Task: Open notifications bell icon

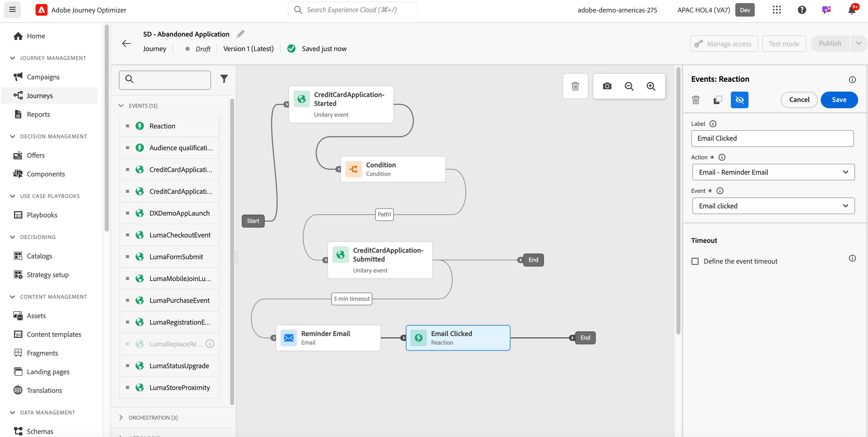Action: click(x=851, y=10)
